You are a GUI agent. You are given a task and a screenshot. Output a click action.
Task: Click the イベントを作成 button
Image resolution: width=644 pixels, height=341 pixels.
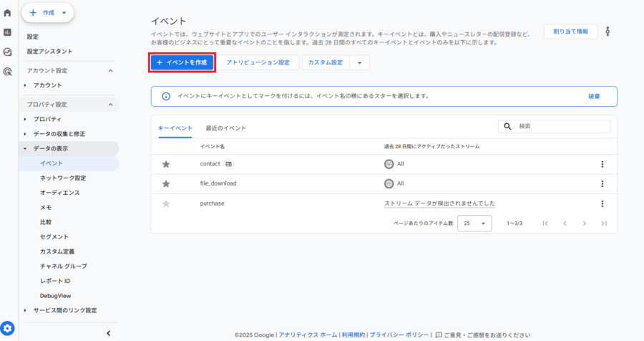tap(182, 63)
